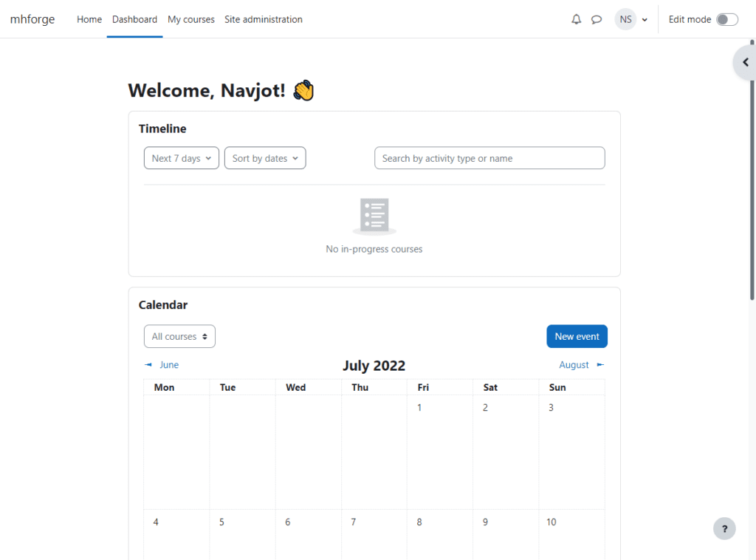Open the Sort by dates dropdown

pyautogui.click(x=265, y=158)
